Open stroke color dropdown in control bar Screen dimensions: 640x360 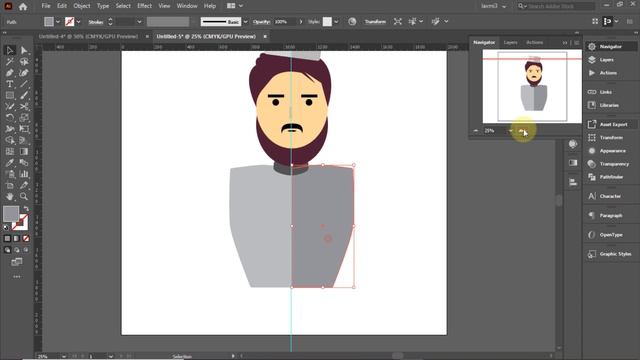(78, 22)
